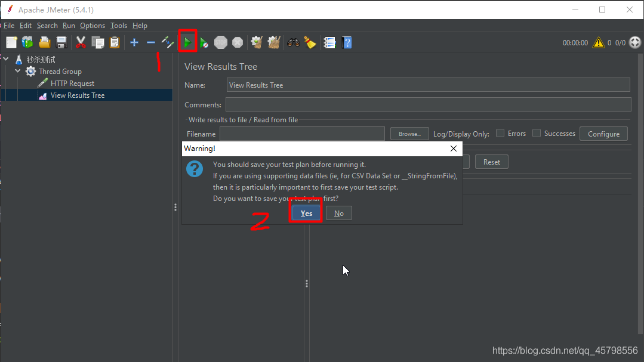
Task: Open the File menu
Action: point(9,26)
